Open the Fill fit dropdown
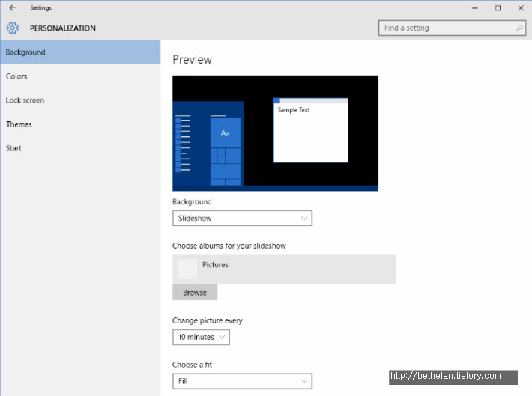Viewport: 532px width, 396px height. (242, 381)
